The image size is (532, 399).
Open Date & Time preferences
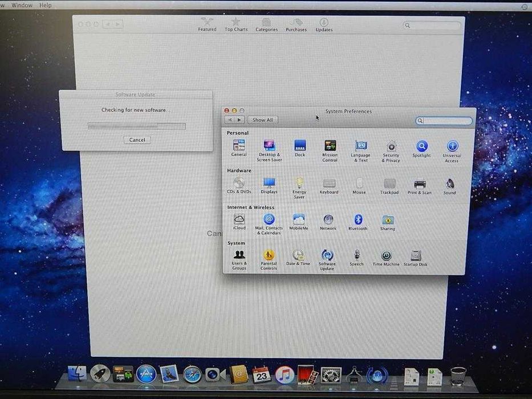point(298,258)
